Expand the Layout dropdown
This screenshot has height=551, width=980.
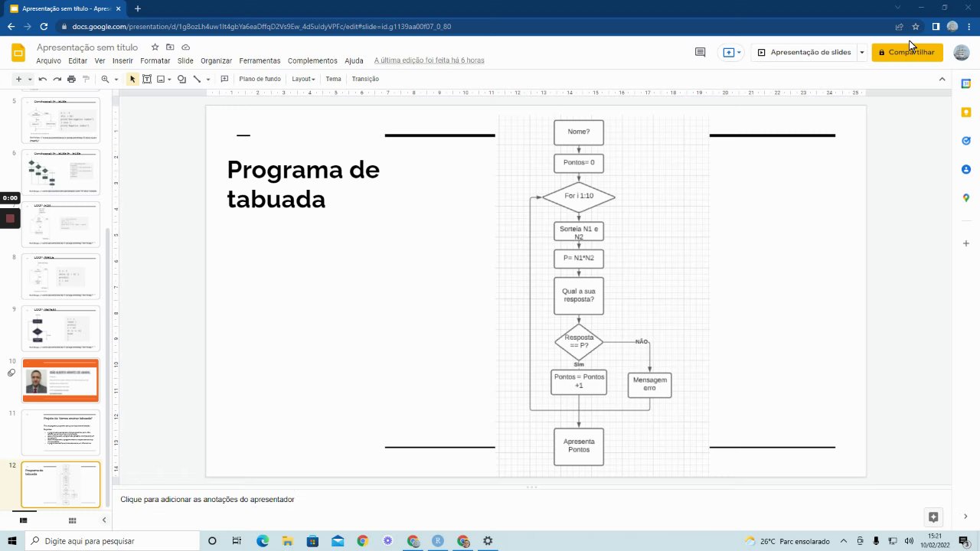[x=303, y=79]
